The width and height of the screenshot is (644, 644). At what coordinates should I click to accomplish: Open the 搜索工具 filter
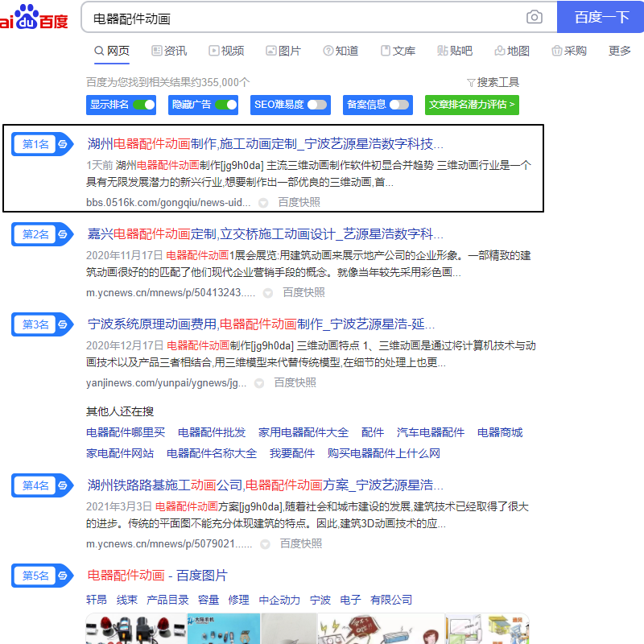493,83
